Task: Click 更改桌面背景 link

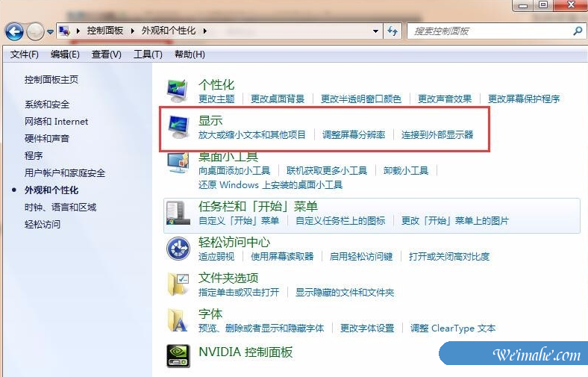Action: (278, 99)
